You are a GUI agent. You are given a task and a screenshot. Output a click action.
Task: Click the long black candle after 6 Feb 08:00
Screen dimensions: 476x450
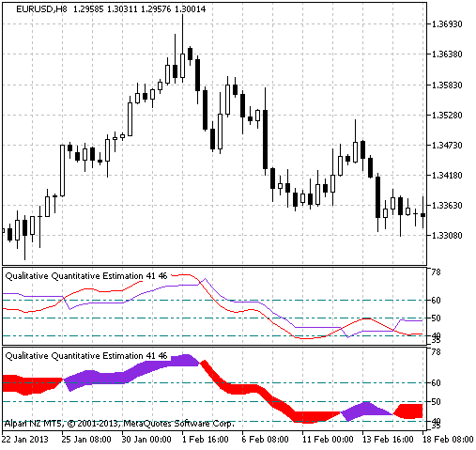[265, 139]
